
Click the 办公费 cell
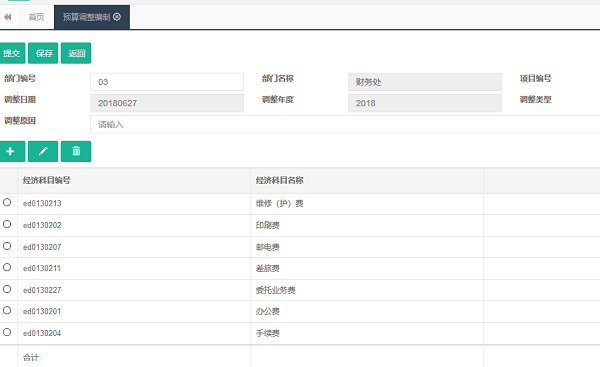(x=367, y=312)
